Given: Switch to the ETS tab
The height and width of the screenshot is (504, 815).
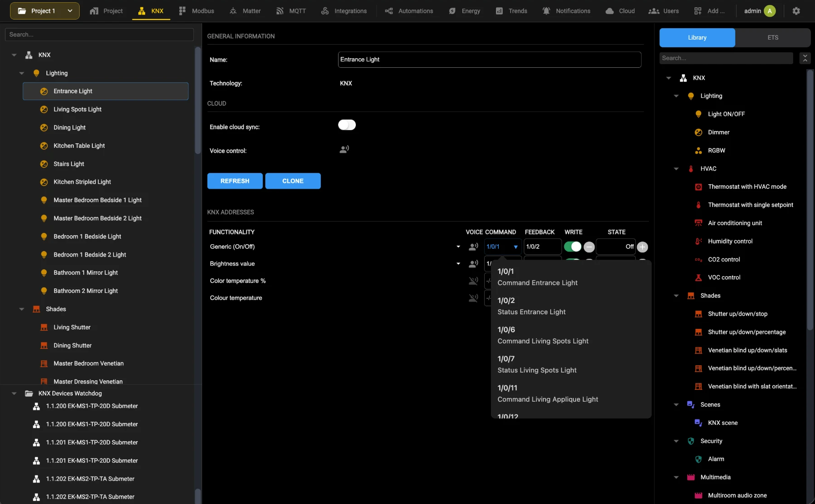Looking at the screenshot, I should 773,38.
